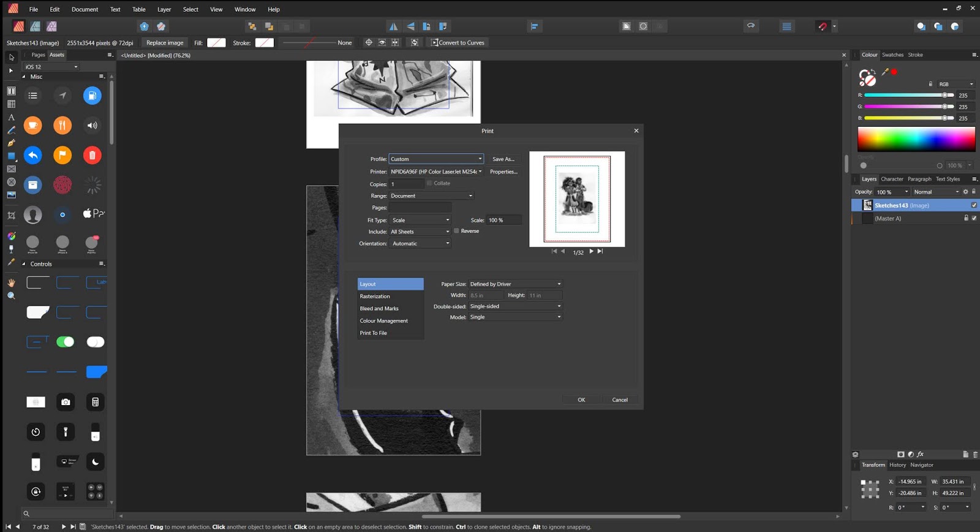
Task: Click the red trash asset icon
Action: click(92, 155)
